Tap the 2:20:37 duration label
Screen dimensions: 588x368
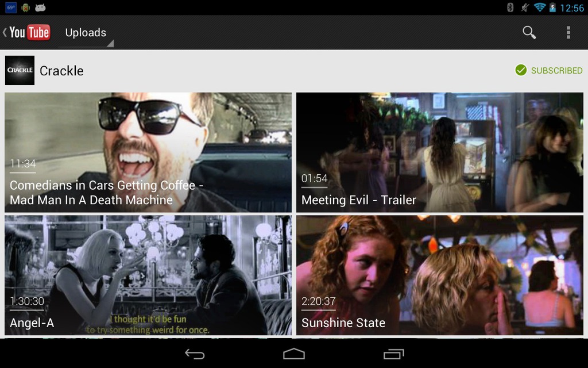318,301
